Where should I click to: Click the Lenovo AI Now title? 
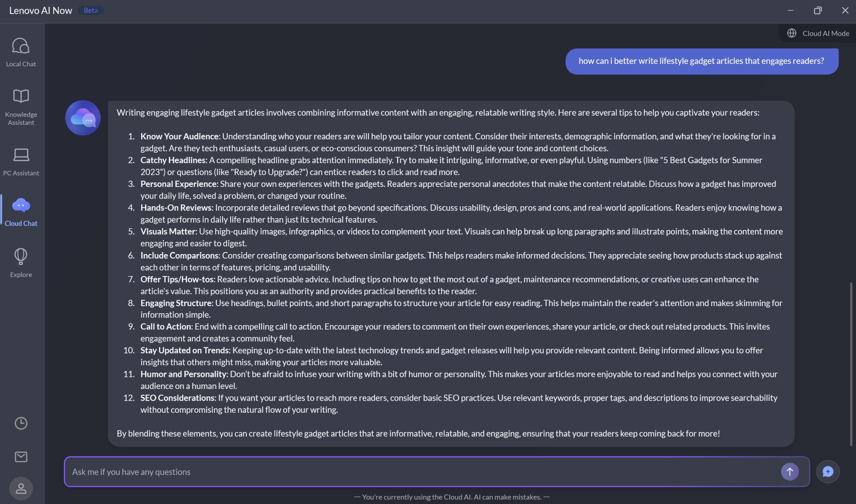pos(40,11)
